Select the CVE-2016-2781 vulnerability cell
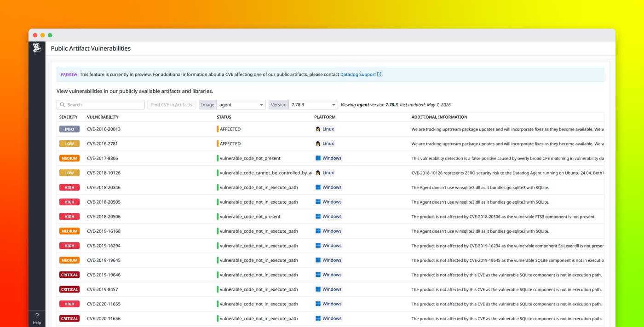 [x=102, y=144]
